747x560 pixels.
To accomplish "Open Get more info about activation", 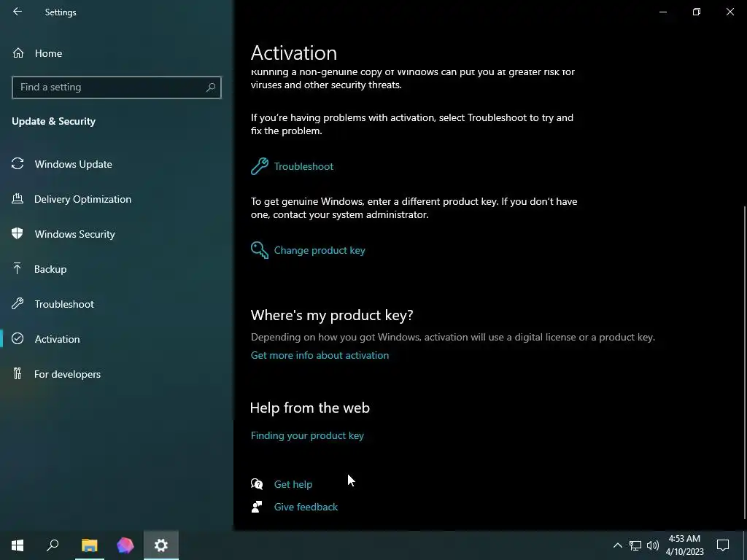I will pyautogui.click(x=320, y=355).
